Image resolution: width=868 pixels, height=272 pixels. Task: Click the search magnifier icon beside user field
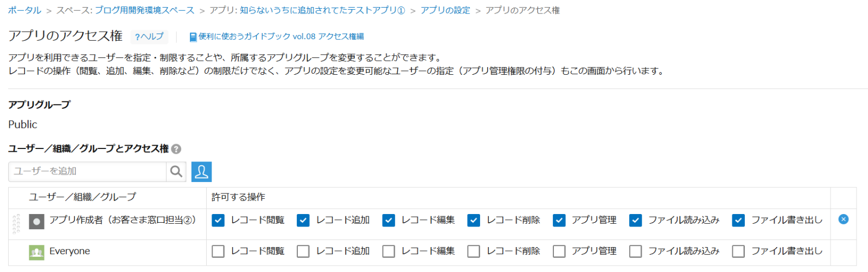pos(176,172)
